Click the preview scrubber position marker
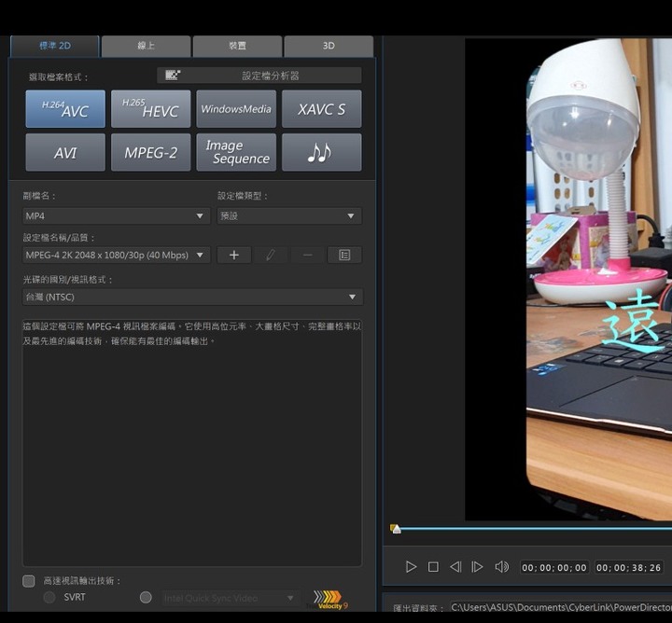Viewport: 672px width, 623px height. (x=396, y=529)
